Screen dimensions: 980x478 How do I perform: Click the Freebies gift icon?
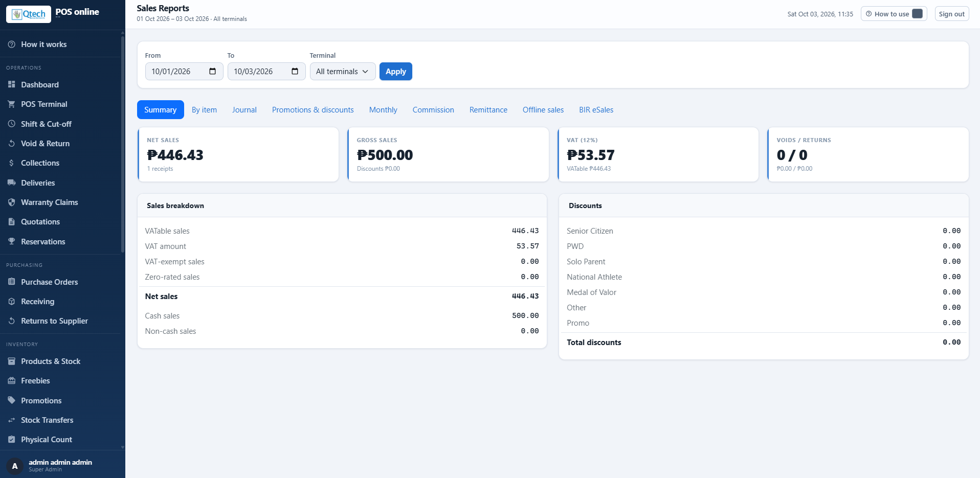[11, 380]
